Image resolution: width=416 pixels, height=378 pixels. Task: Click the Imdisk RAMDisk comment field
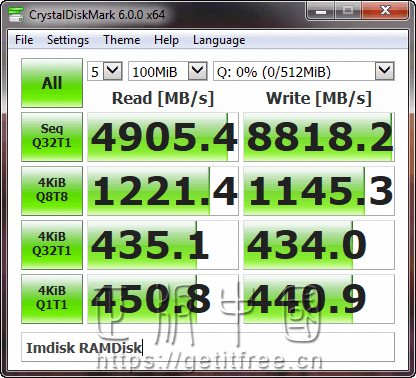(x=208, y=347)
